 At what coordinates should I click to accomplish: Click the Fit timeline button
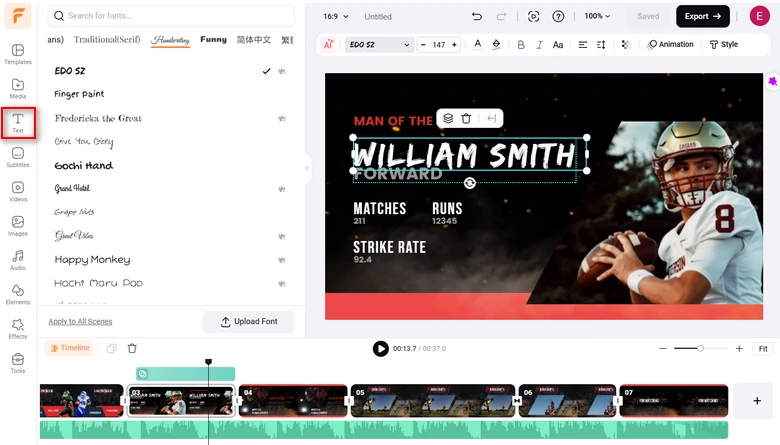coord(763,349)
